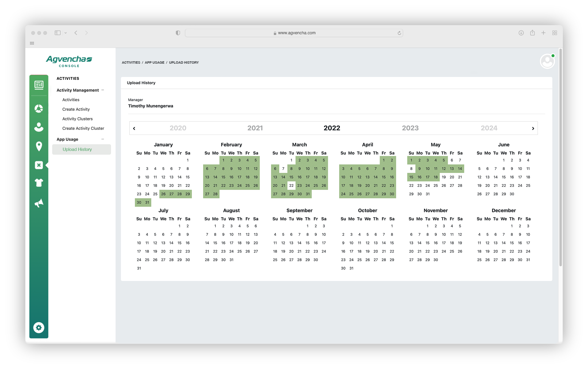Click the T-shirt sidebar icon
The width and height of the screenshot is (588, 369).
pos(39,183)
